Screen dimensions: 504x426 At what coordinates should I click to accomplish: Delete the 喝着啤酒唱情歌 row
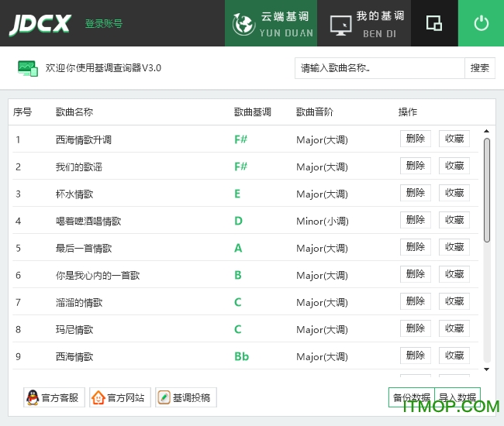tap(416, 220)
